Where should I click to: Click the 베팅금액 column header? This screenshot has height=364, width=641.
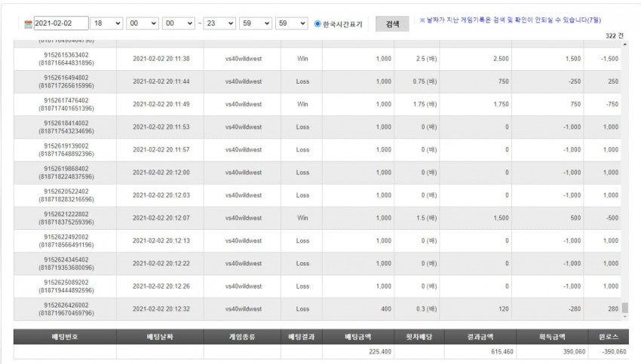pyautogui.click(x=358, y=337)
